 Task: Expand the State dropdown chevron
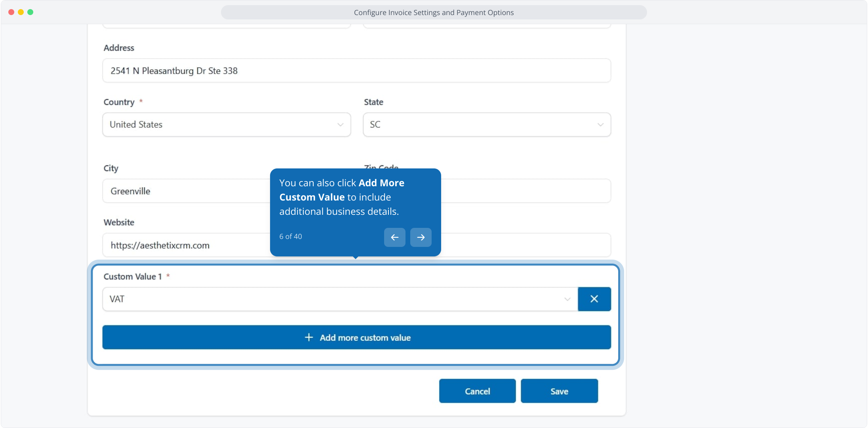tap(600, 124)
